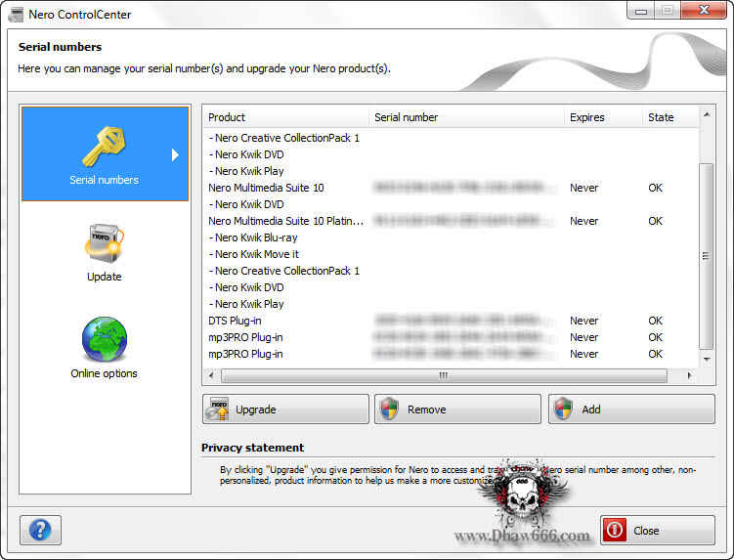734x560 pixels.
Task: Close the Nero ControlCenter via Close button
Action: 658,530
